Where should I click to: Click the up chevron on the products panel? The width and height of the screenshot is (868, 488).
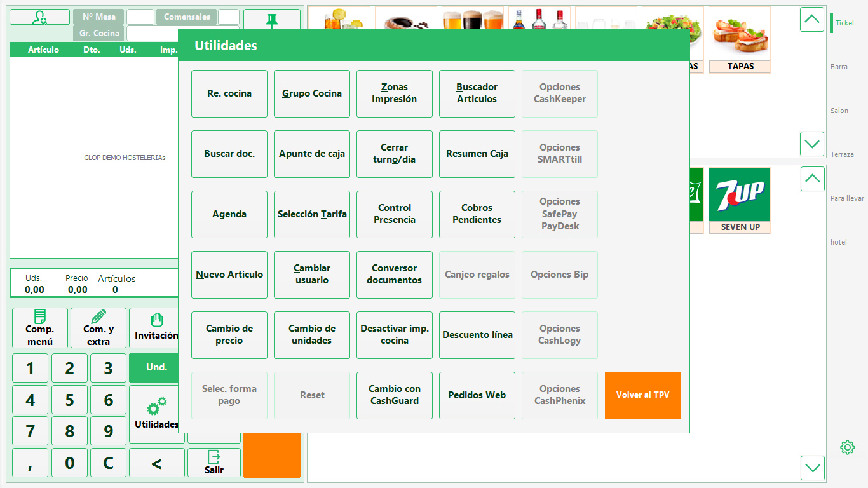[812, 20]
